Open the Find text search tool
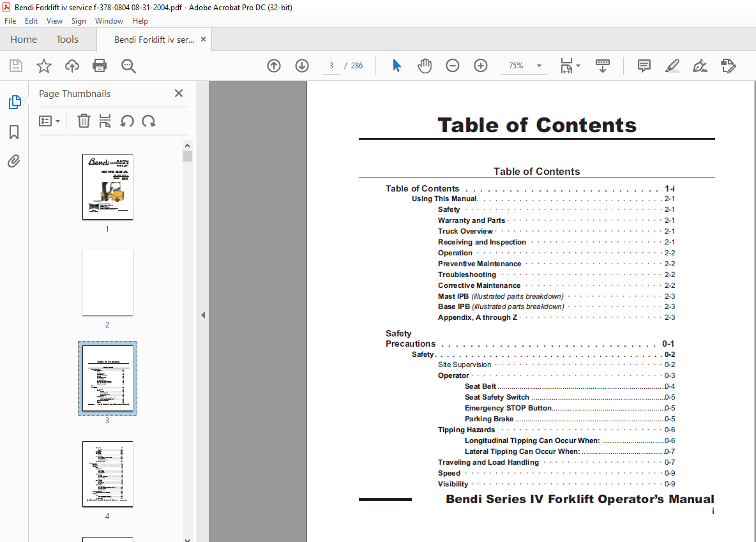 click(128, 66)
